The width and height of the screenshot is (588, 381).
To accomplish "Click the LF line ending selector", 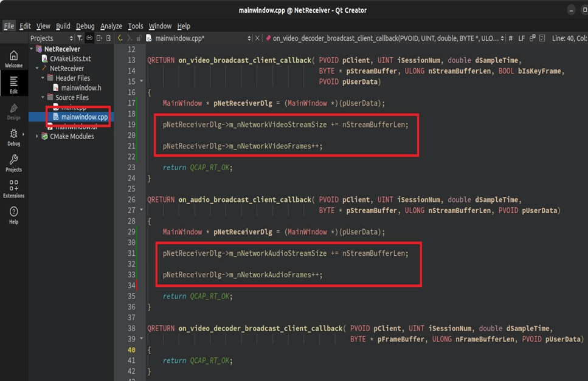I will (521, 38).
